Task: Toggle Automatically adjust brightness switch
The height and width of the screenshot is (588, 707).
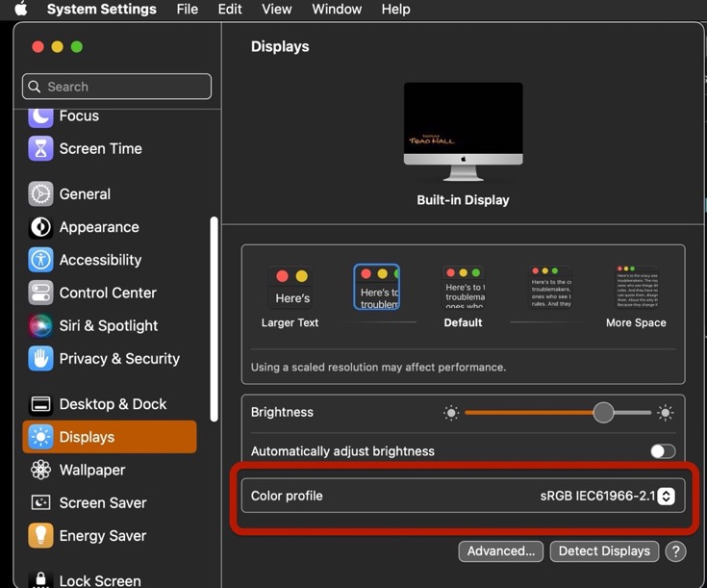Action: click(x=663, y=451)
